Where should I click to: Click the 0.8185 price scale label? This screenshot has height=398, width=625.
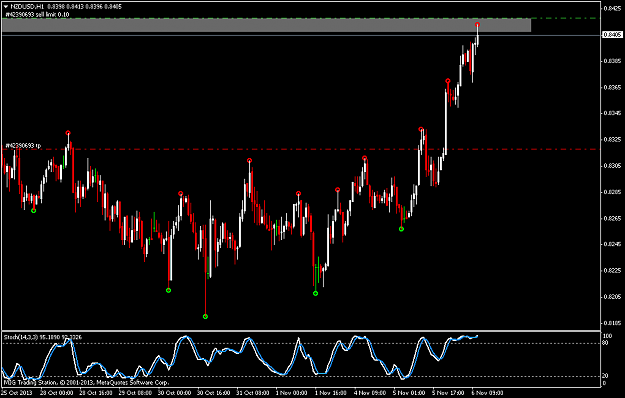612,323
